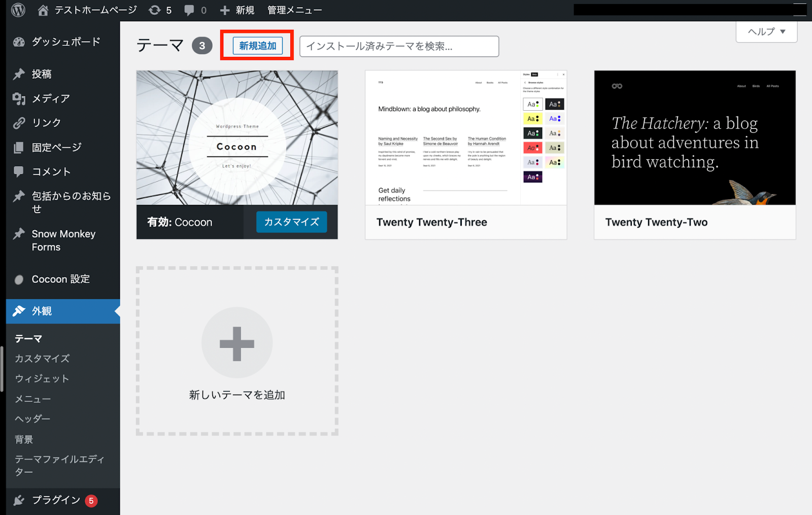Click the home icon beside テストホームページ
The width and height of the screenshot is (812, 515).
43,10
